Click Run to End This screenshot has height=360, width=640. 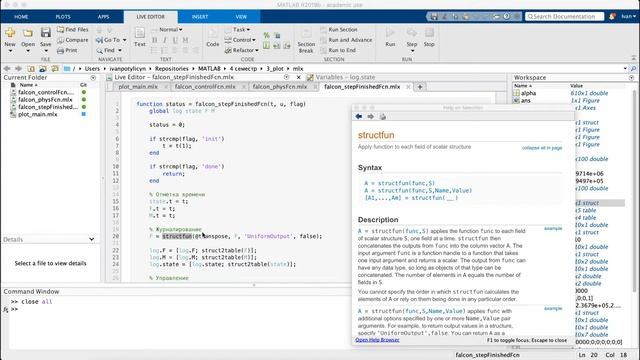pos(338,50)
